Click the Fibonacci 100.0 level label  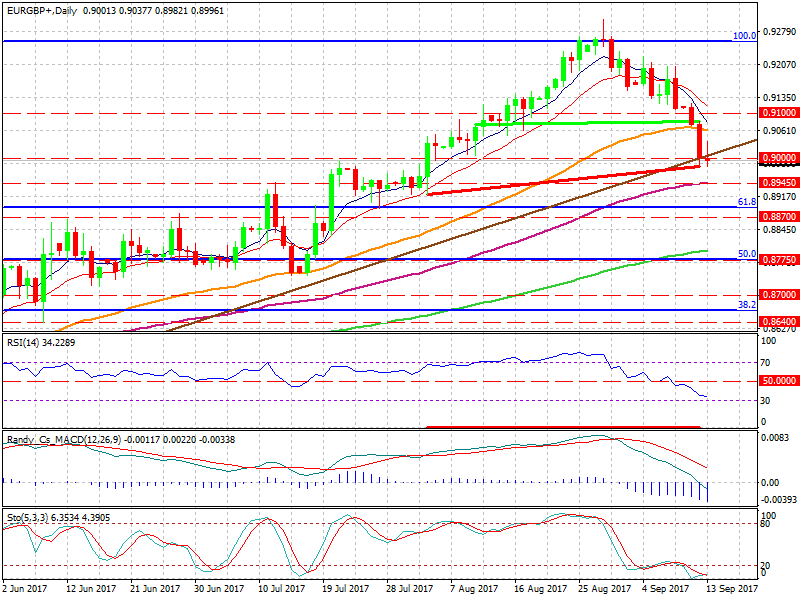(x=744, y=35)
